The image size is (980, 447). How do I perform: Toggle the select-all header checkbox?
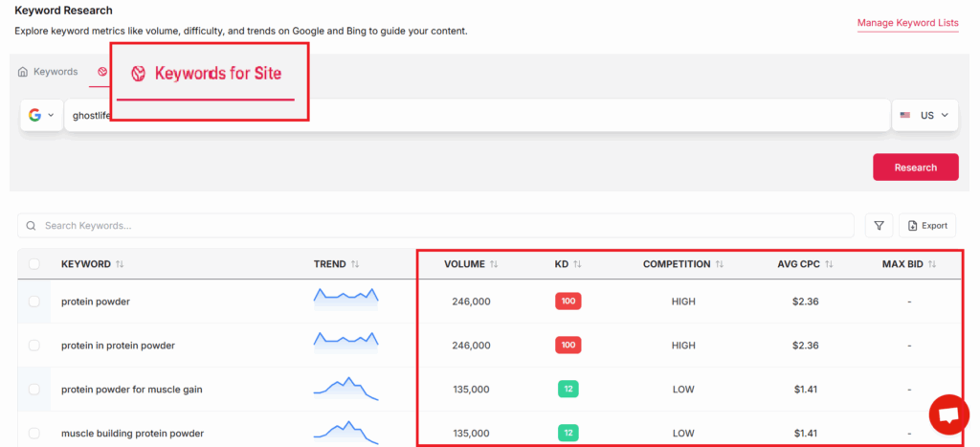coord(34,264)
